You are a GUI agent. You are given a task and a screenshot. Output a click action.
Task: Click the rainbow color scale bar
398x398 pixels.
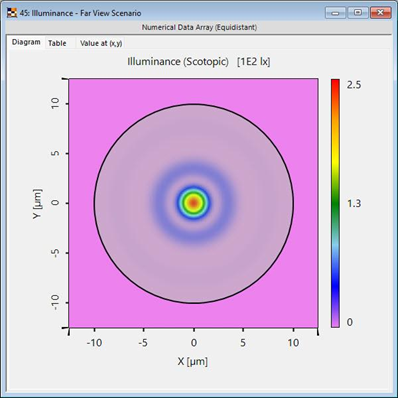tap(335, 203)
